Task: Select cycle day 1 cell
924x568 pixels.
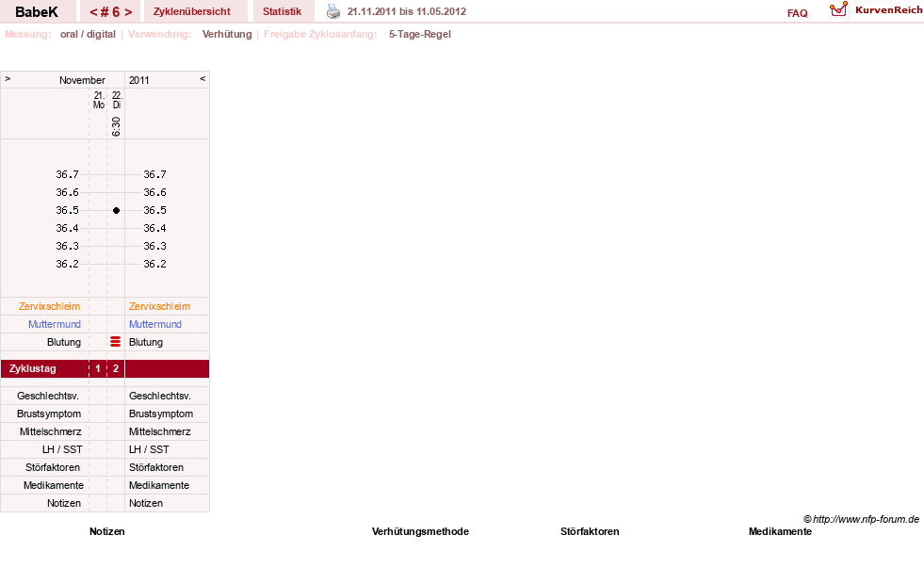Action: click(98, 369)
